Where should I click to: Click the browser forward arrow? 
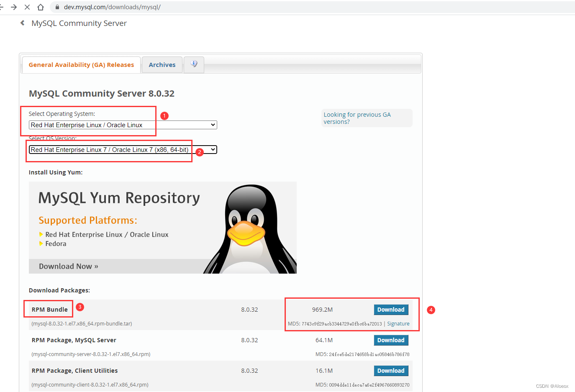tap(14, 7)
